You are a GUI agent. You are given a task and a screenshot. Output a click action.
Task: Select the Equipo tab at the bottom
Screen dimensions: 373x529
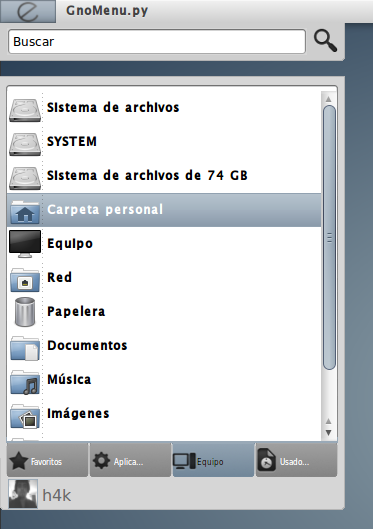(213, 460)
